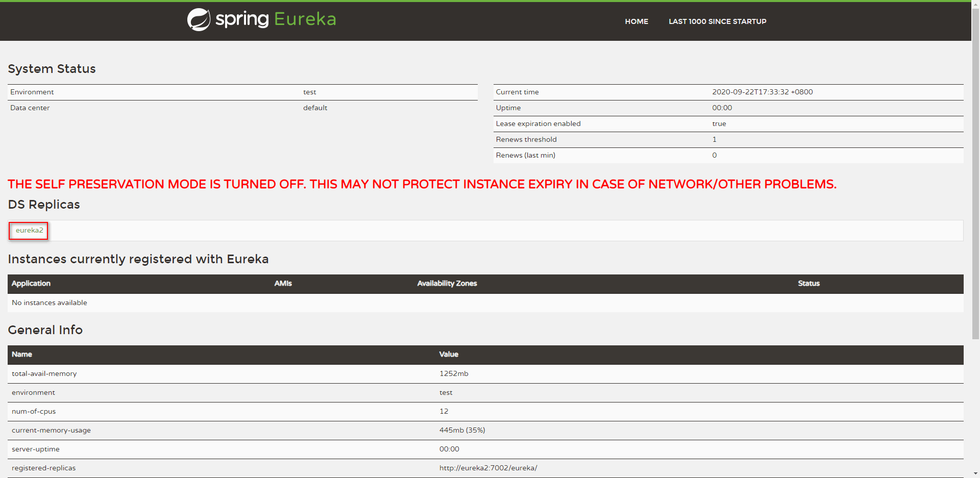This screenshot has width=980, height=478.
Task: Select "Instances currently registered with Eureka" heading
Action: [138, 259]
